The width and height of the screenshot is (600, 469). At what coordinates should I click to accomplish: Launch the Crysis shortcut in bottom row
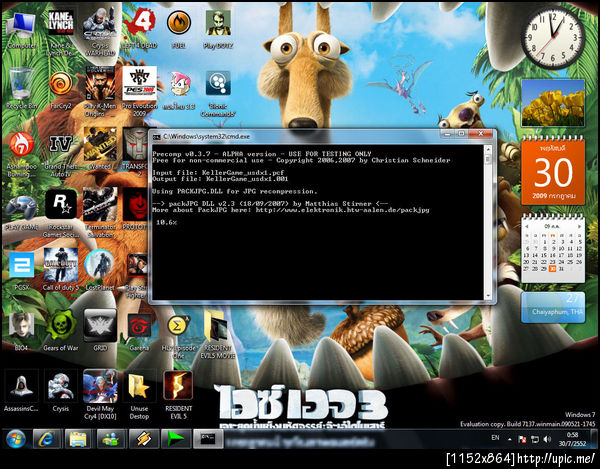60,391
